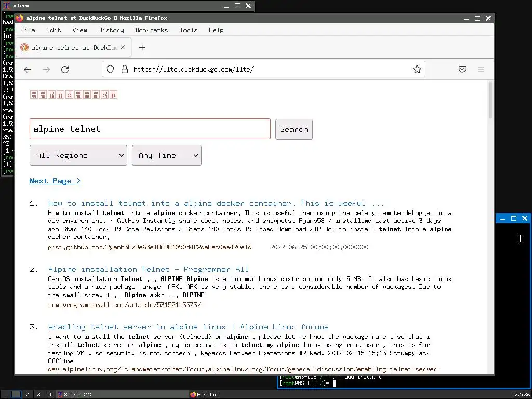Click the DuckDuckGo favicon on the tab
532x399 pixels.
[24, 47]
